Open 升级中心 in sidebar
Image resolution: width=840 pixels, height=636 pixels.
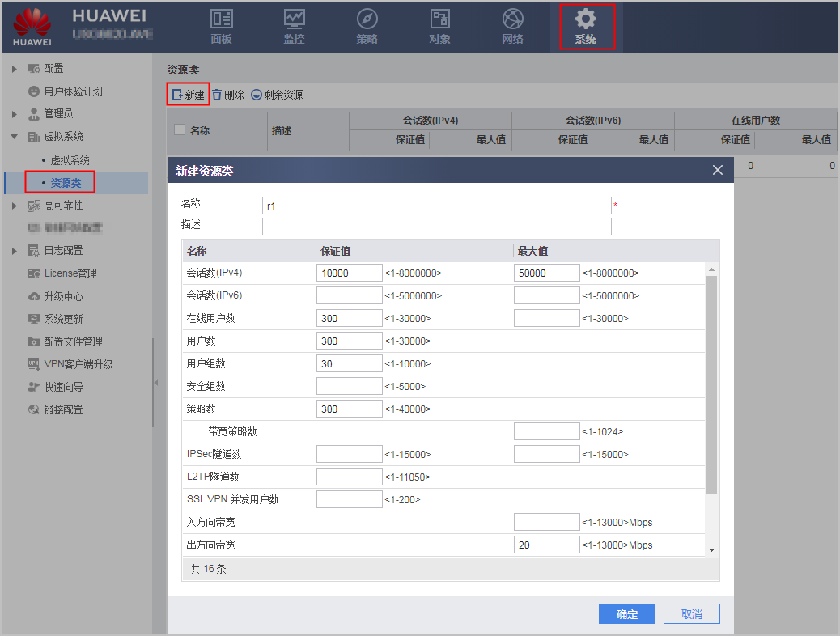pos(63,296)
